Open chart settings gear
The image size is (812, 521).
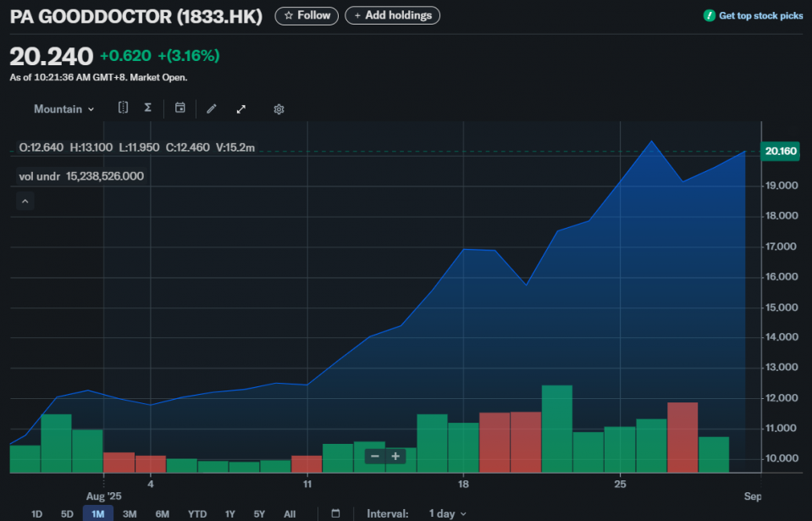point(279,109)
